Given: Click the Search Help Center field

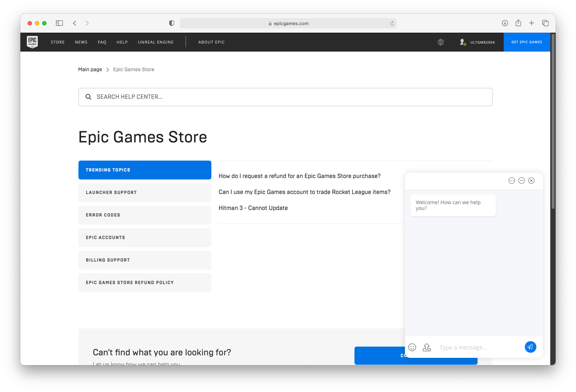Looking at the screenshot, I should tap(285, 97).
